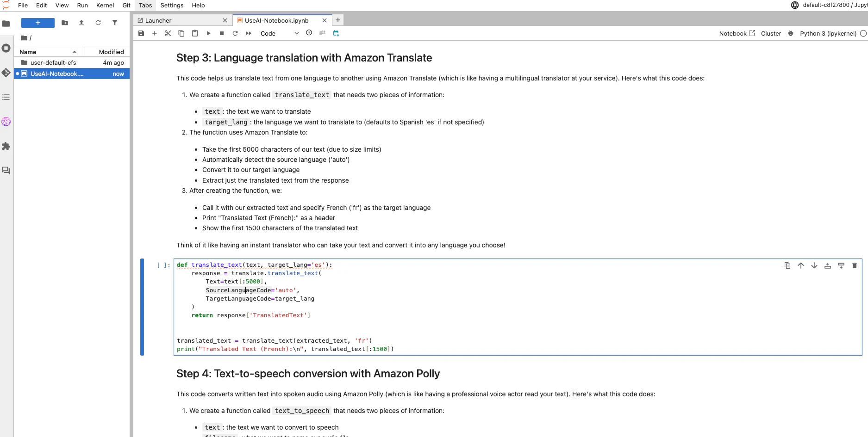Viewport: 868px width, 437px height.
Task: Click the Step 4 heading text
Action: (308, 374)
